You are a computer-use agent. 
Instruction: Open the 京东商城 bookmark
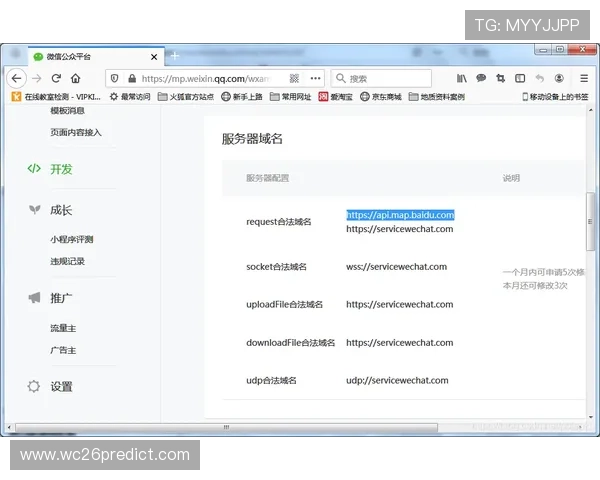tap(381, 97)
